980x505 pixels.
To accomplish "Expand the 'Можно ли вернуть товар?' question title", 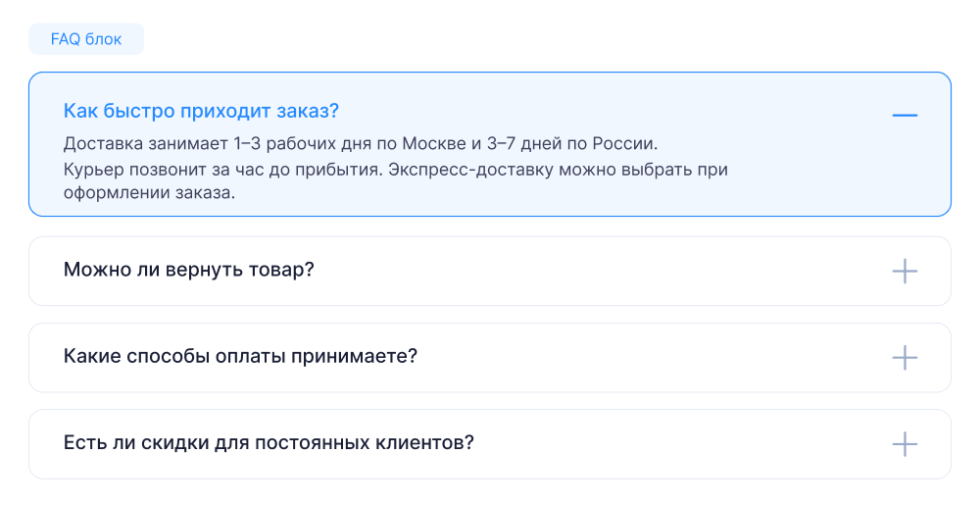I will tap(188, 270).
